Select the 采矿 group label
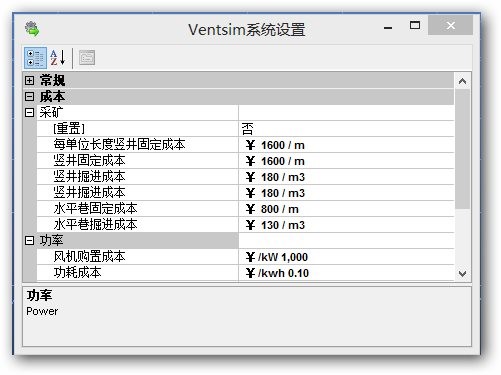The image size is (501, 375). point(51,113)
